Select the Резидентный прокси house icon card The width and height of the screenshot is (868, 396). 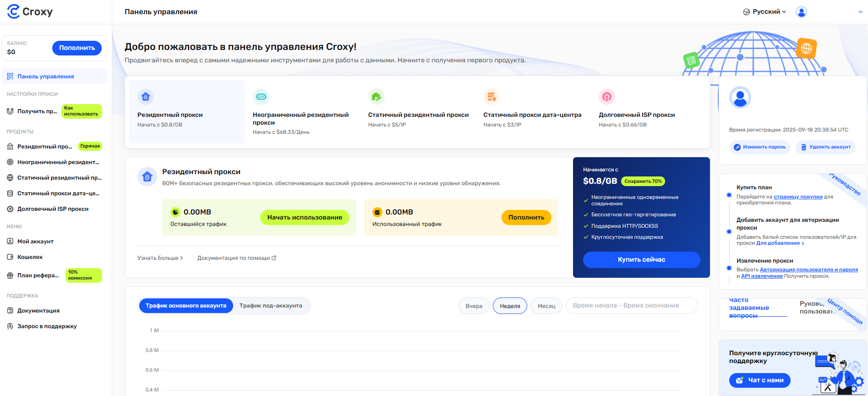click(146, 97)
